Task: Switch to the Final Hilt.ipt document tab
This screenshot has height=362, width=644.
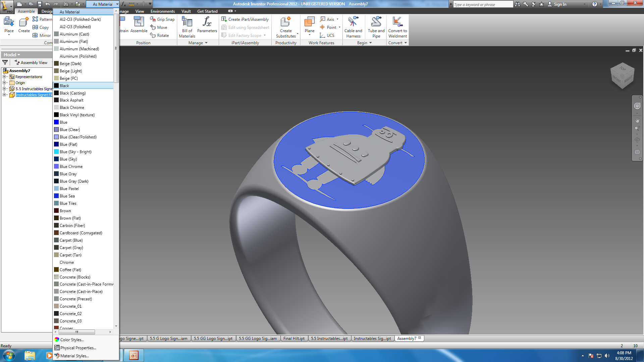Action: click(294, 339)
